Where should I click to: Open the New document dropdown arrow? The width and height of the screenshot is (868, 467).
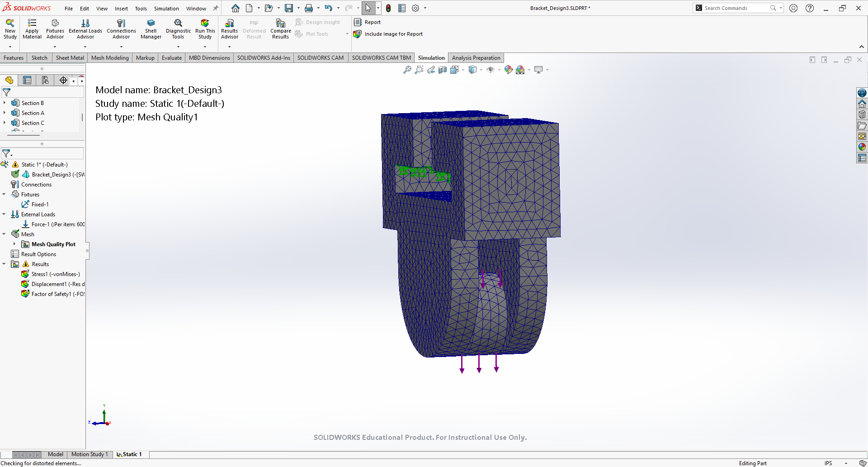(259, 8)
